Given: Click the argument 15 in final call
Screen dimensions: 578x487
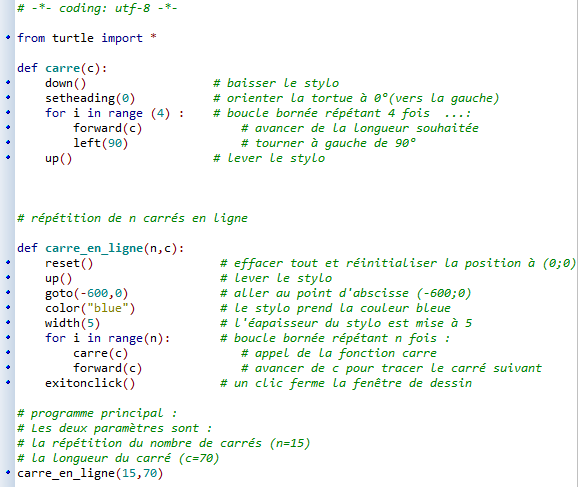Looking at the screenshot, I should 129,473.
